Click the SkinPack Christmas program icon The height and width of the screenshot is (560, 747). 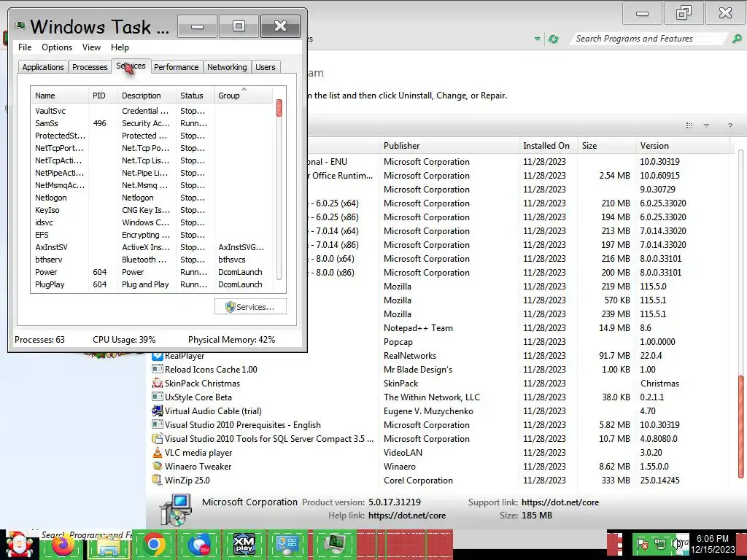pos(158,383)
